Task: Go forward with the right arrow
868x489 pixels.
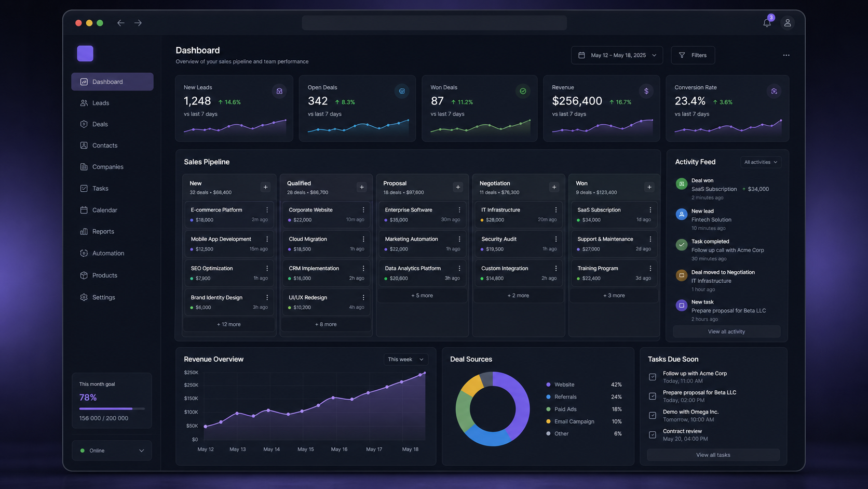Action: pyautogui.click(x=138, y=23)
